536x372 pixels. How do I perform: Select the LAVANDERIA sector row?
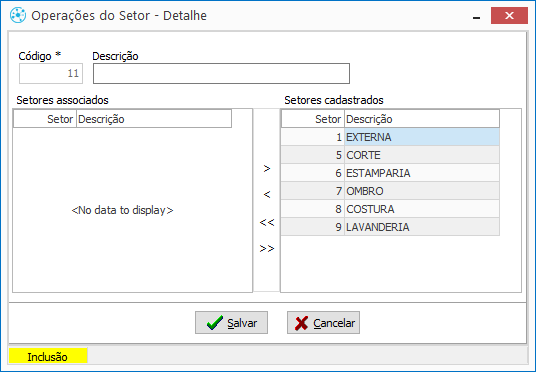click(390, 227)
